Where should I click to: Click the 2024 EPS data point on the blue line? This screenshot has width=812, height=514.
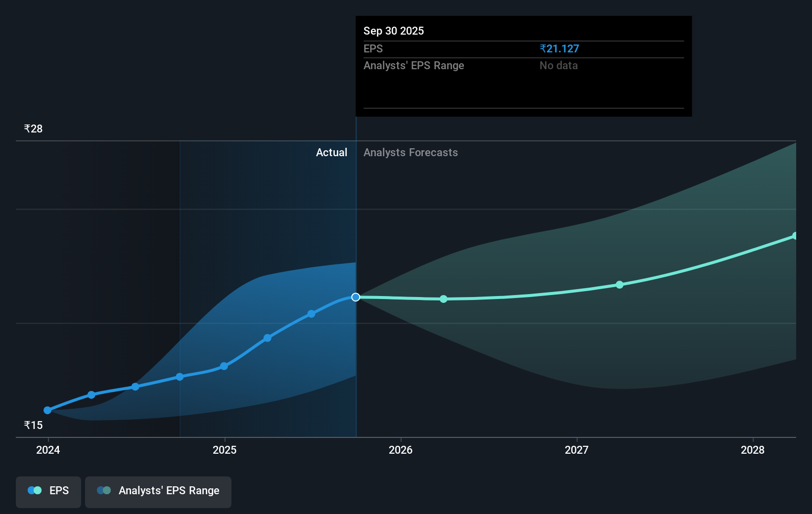[x=47, y=410]
